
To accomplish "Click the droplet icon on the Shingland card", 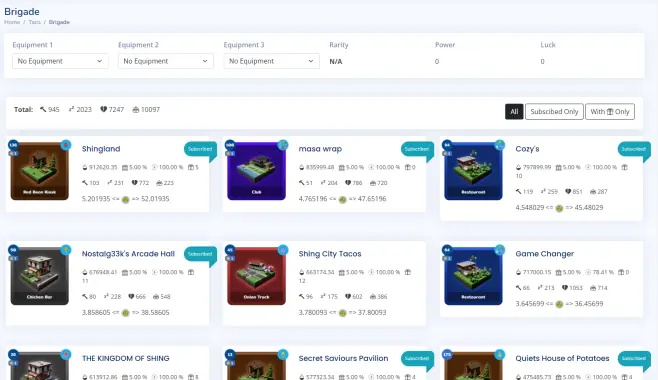I will coord(85,167).
